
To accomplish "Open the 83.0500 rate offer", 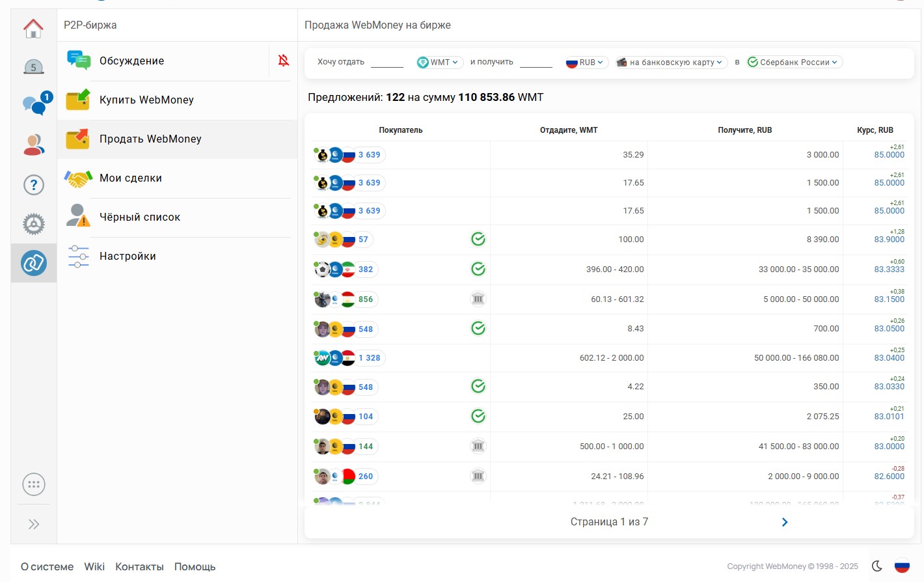I will pos(889,329).
